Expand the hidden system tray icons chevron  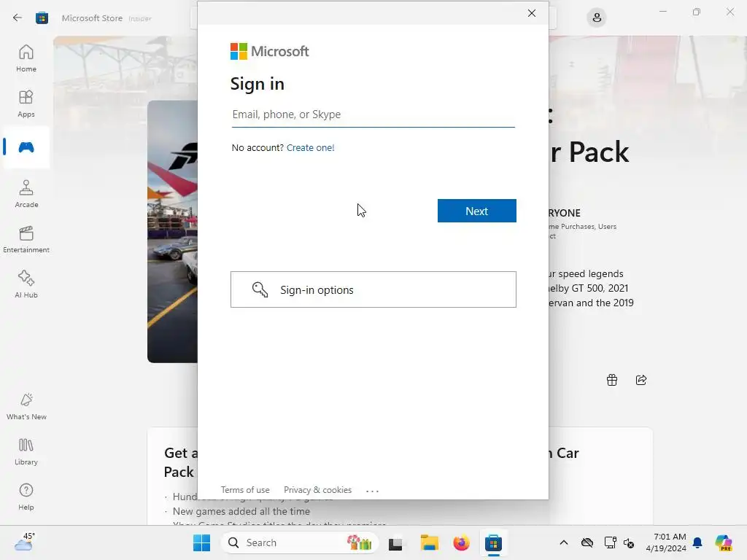pyautogui.click(x=564, y=542)
